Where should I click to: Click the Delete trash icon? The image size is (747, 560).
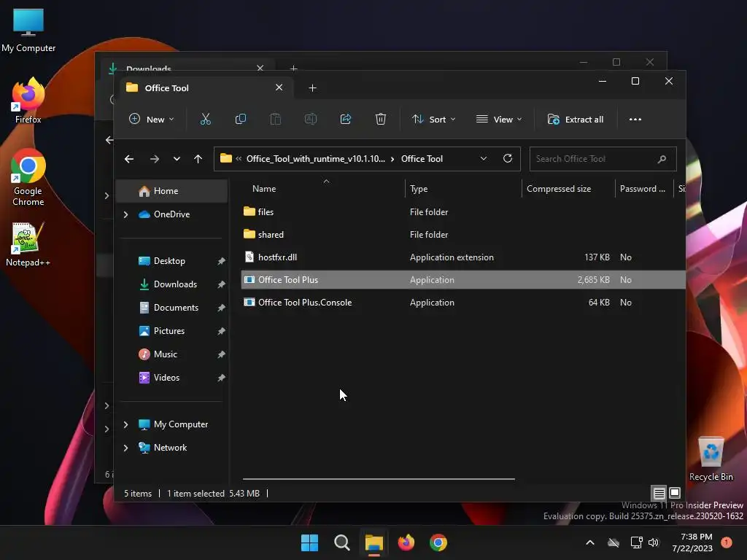[x=380, y=119]
